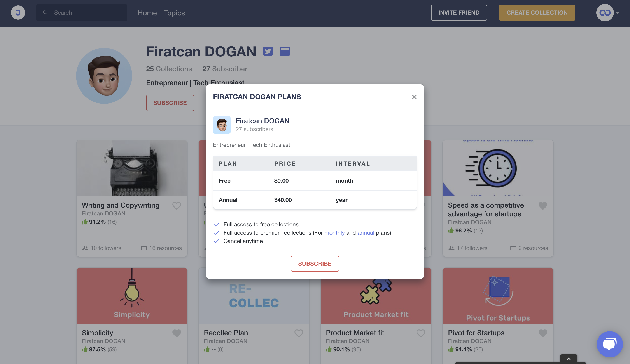Image resolution: width=630 pixels, height=364 pixels.
Task: Open the Topics menu item
Action: coord(174,13)
